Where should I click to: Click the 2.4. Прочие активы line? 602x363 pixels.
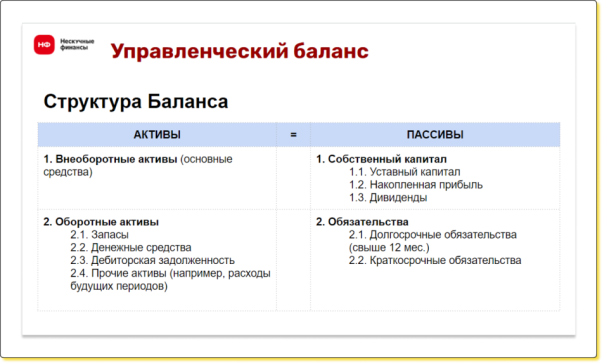[170, 280]
